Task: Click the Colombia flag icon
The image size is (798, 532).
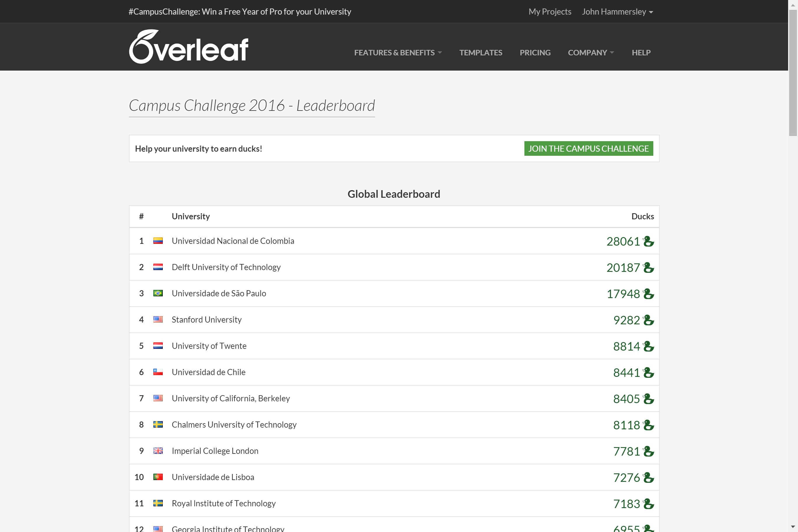Action: pyautogui.click(x=158, y=241)
